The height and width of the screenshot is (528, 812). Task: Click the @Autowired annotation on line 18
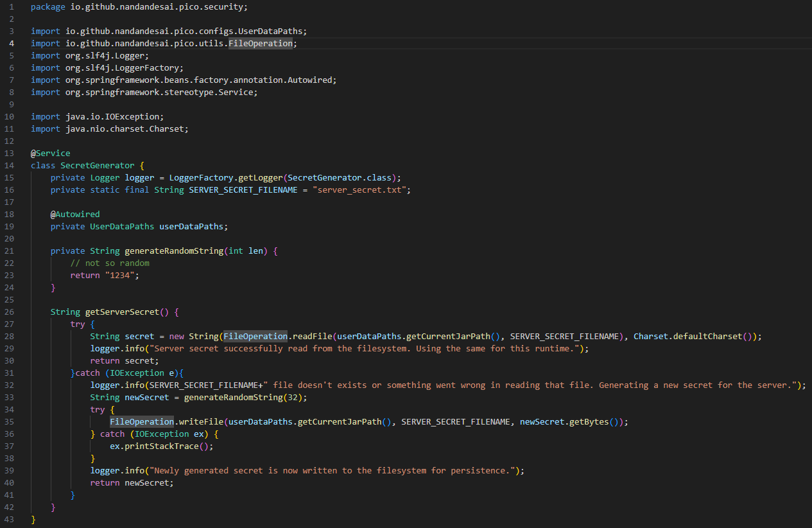[x=75, y=215]
